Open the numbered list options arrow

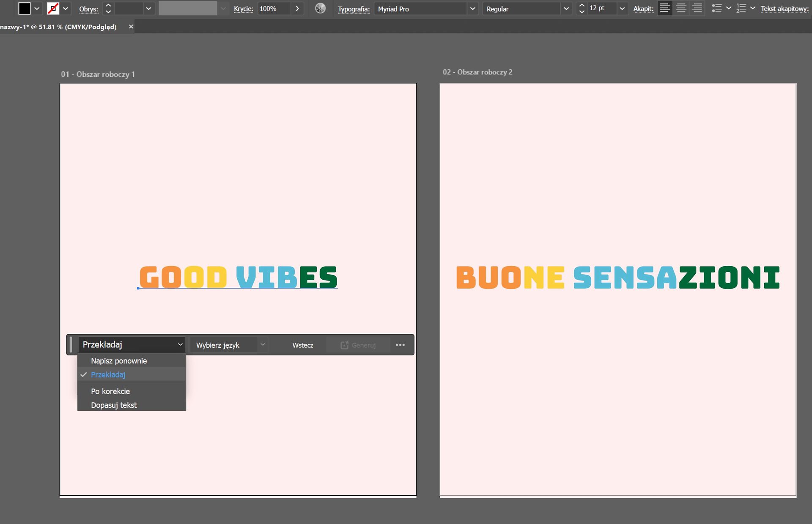pos(753,8)
